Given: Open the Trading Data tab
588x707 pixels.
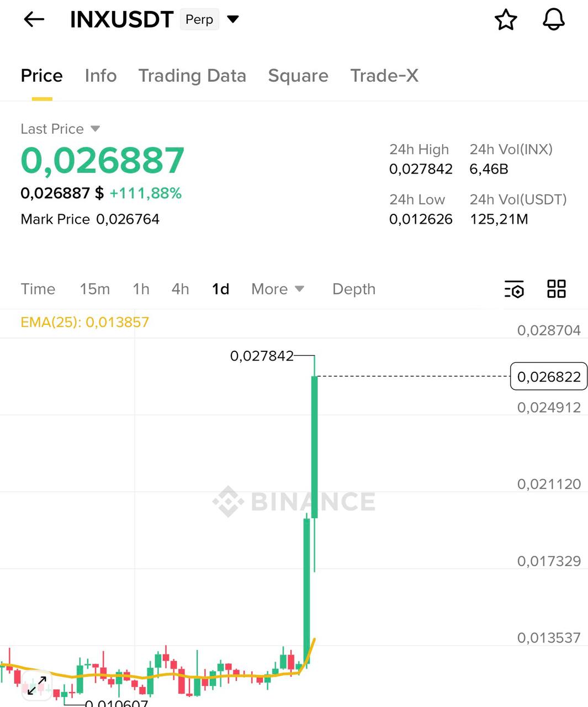Looking at the screenshot, I should (192, 76).
